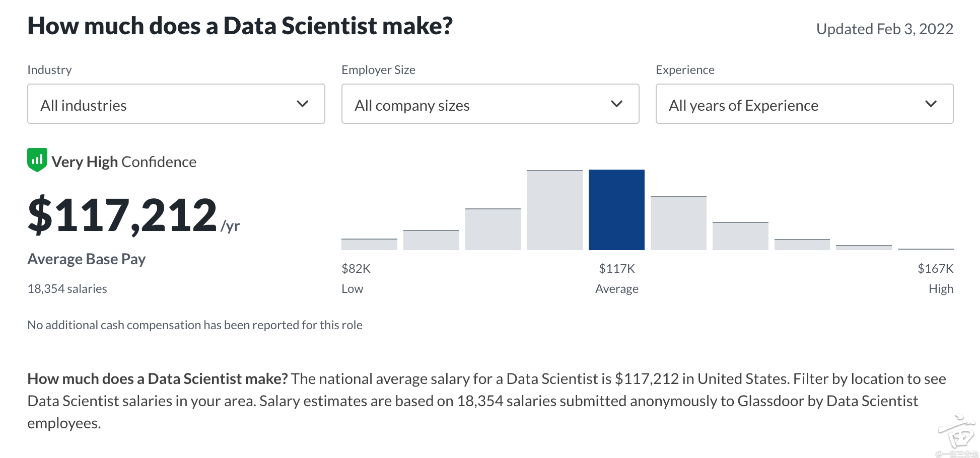980x458 pixels.
Task: Click the leftmost histogram bar above $82K
Action: (x=369, y=244)
